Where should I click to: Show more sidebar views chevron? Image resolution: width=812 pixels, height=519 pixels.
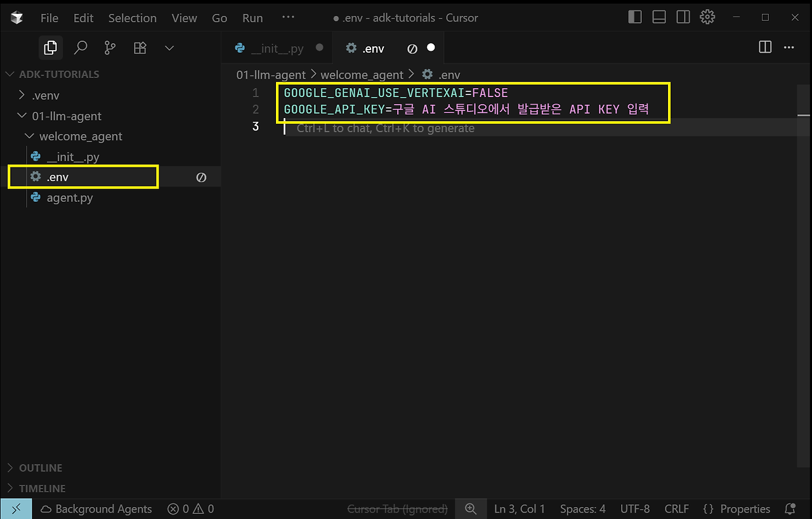click(169, 48)
